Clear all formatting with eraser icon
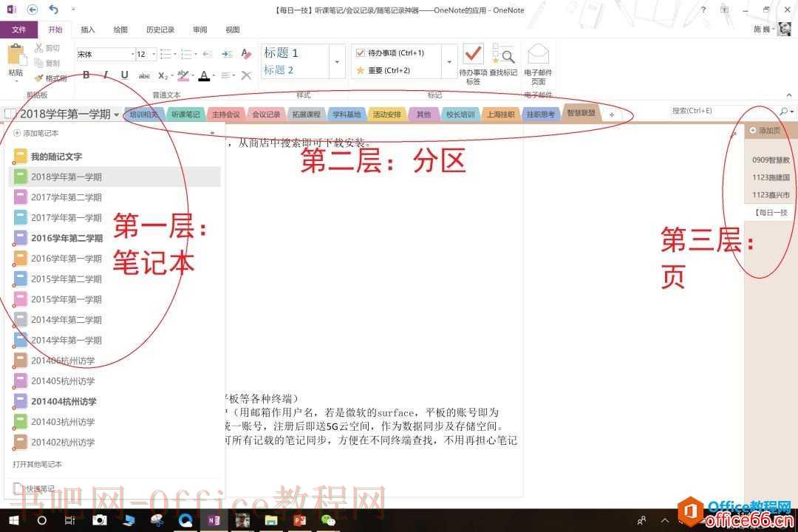Viewport: 798px width, 532px height. (x=246, y=53)
